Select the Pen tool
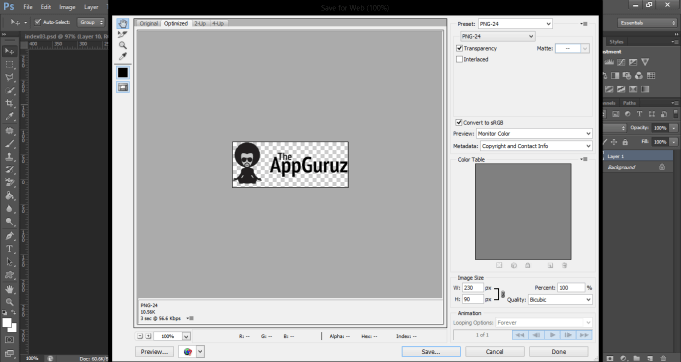This screenshot has width=681, height=362. point(9,236)
